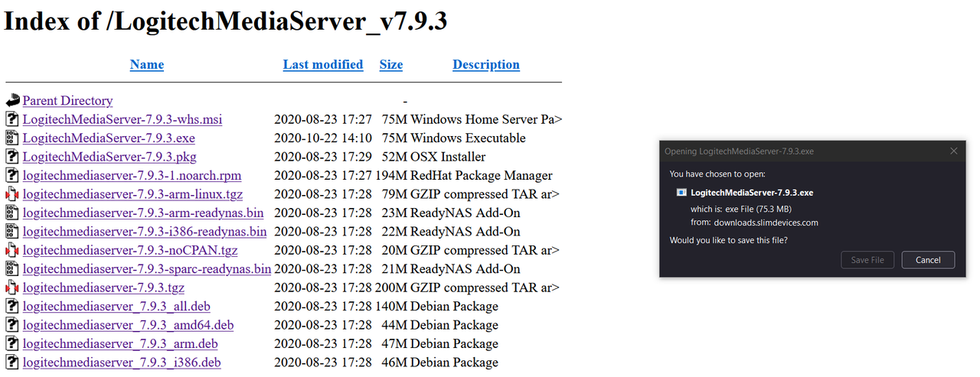This screenshot has width=980, height=377.
Task: Download logitechmediaserver_7.9.3_all.deb
Action: coord(116,306)
